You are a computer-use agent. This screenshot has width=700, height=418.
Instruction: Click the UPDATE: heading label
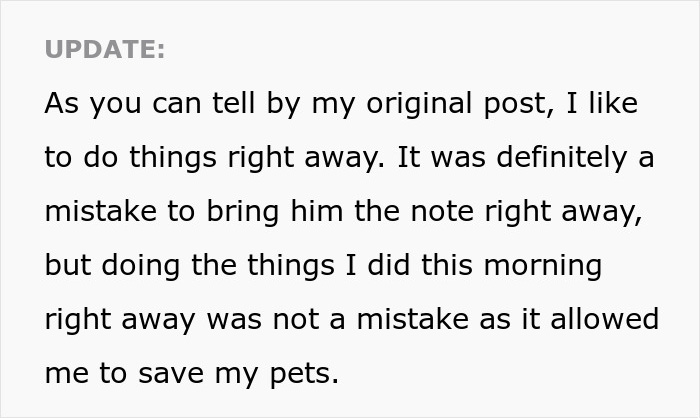click(x=105, y=50)
